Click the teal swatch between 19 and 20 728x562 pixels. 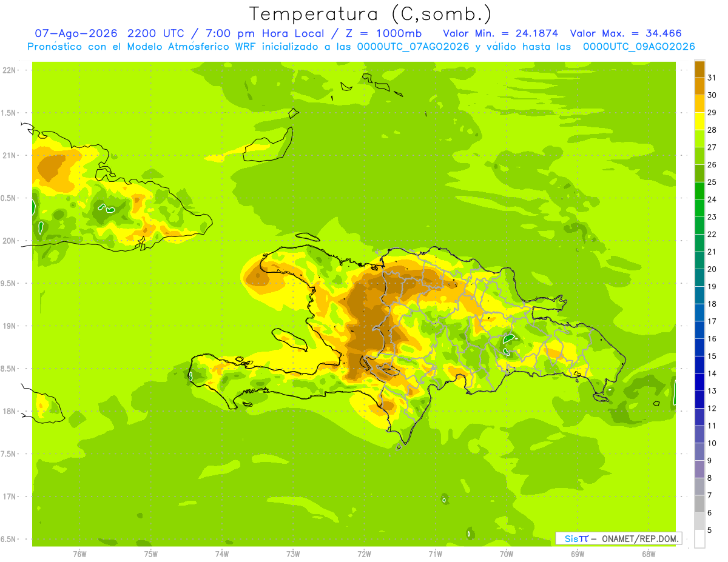click(699, 278)
